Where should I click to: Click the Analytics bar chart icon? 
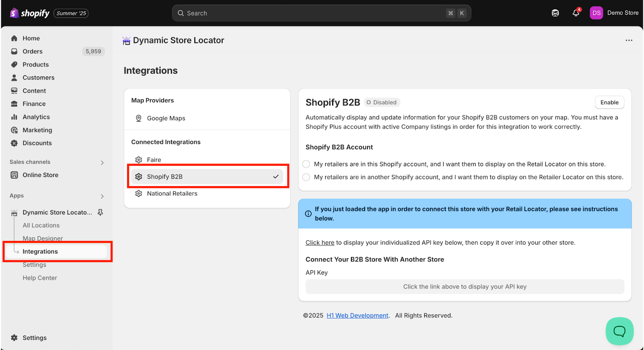(x=14, y=117)
